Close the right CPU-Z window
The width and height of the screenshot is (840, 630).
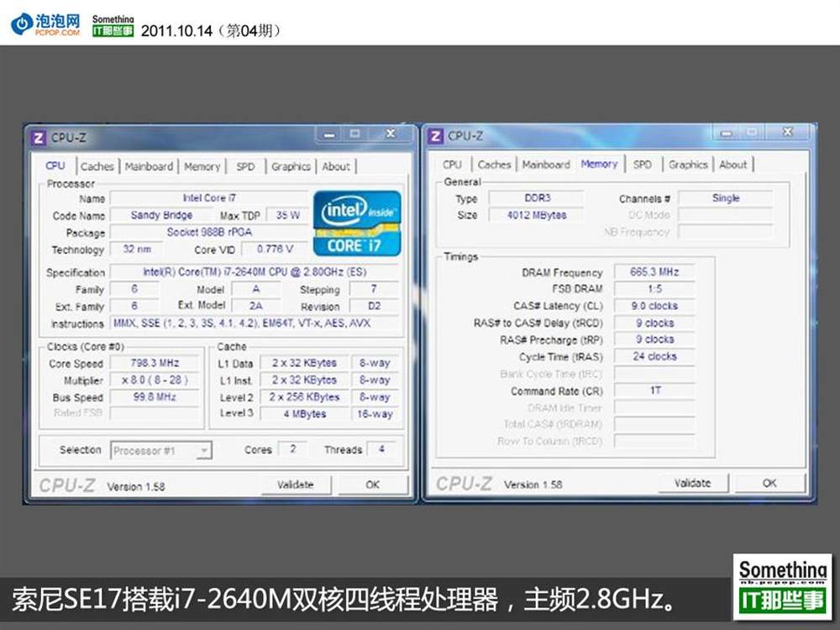click(x=788, y=132)
